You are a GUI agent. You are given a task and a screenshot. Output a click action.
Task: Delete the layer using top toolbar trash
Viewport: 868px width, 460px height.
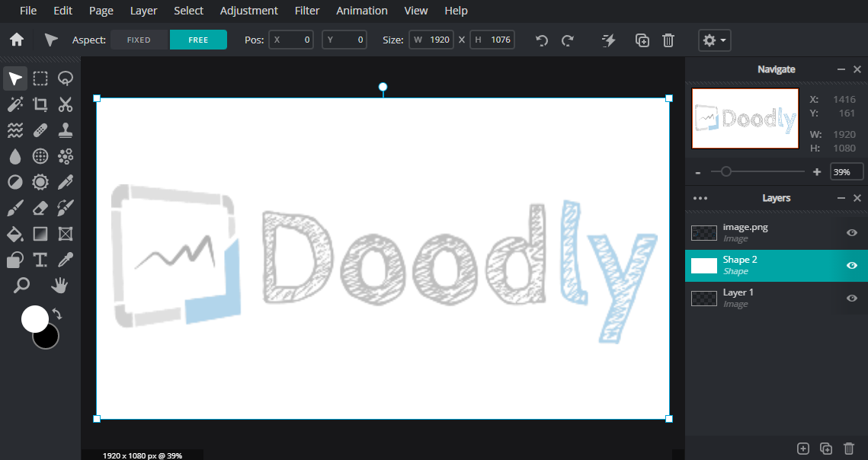click(x=668, y=40)
